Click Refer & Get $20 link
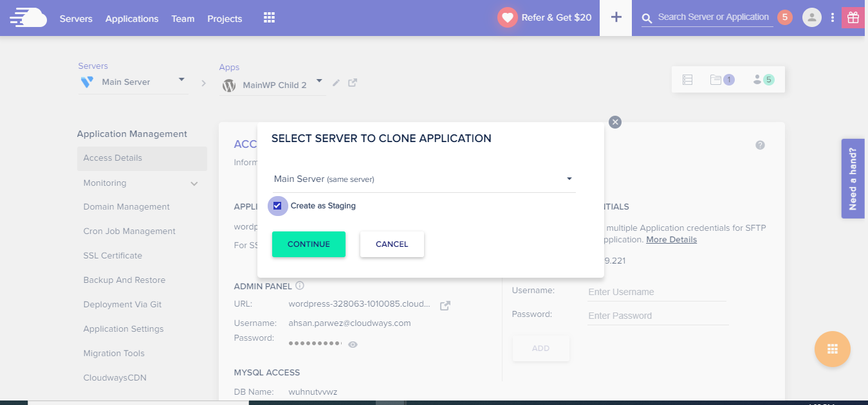This screenshot has width=868, height=405. pos(557,18)
